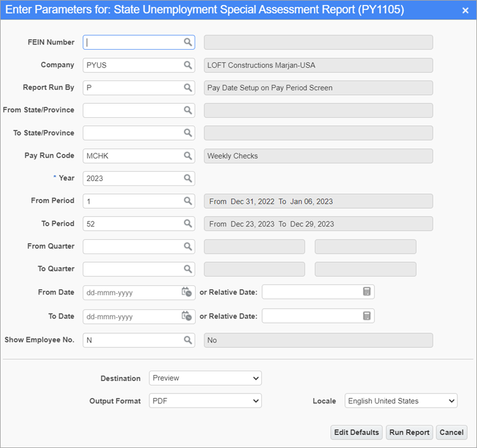Click the Edit Defaults button
The width and height of the screenshot is (477, 448).
click(x=356, y=432)
